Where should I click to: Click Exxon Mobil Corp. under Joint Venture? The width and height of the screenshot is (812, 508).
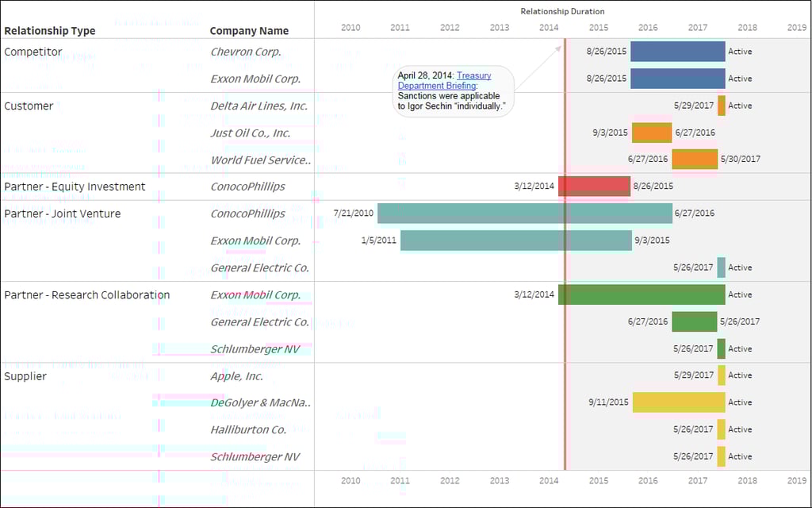pos(255,241)
